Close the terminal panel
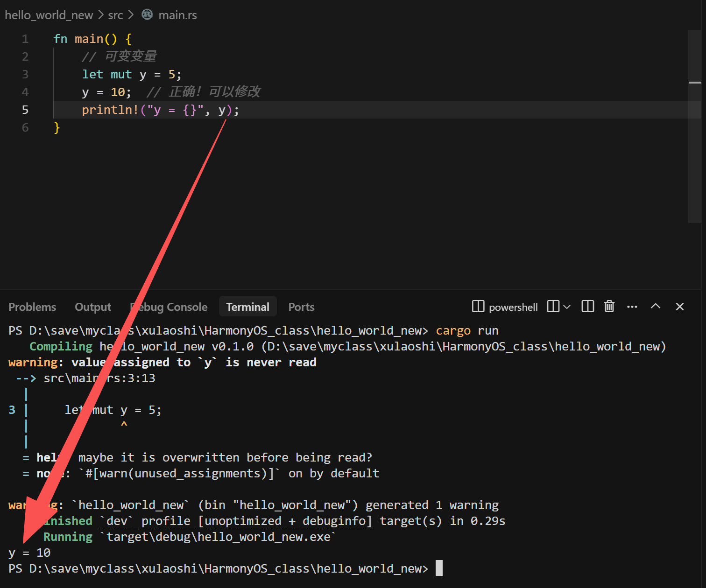Screen dimensions: 706x588 (680, 307)
